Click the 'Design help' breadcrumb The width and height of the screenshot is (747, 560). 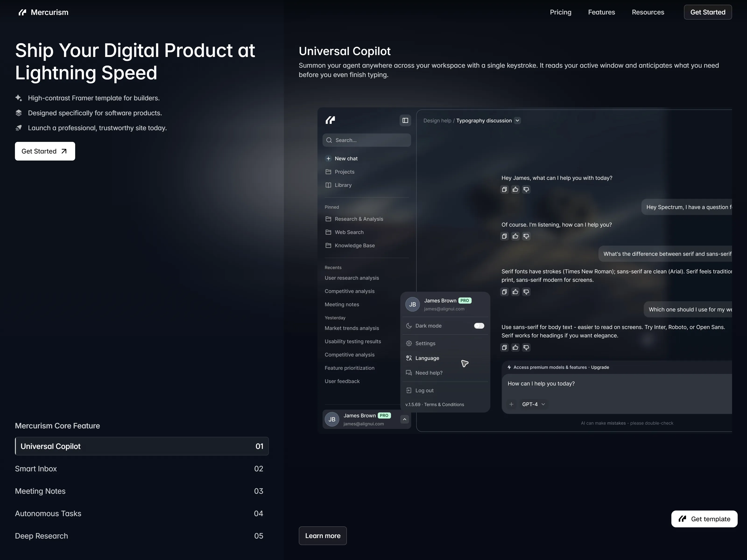(437, 120)
